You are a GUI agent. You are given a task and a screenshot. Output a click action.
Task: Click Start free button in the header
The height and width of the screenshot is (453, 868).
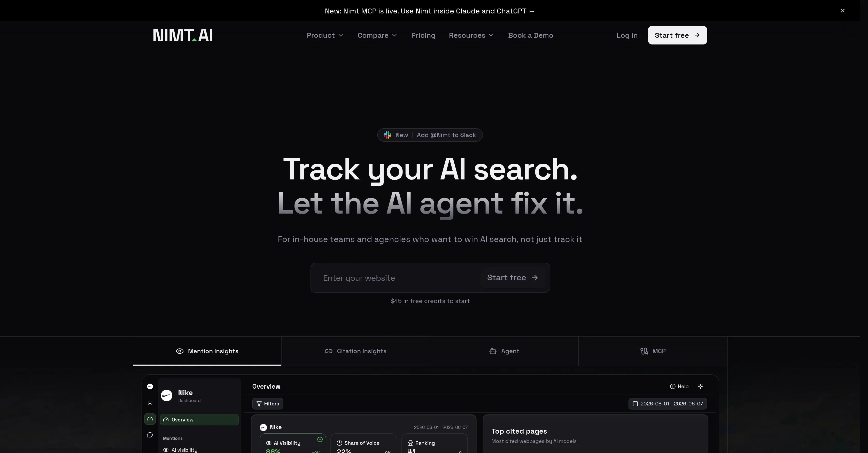(x=677, y=35)
